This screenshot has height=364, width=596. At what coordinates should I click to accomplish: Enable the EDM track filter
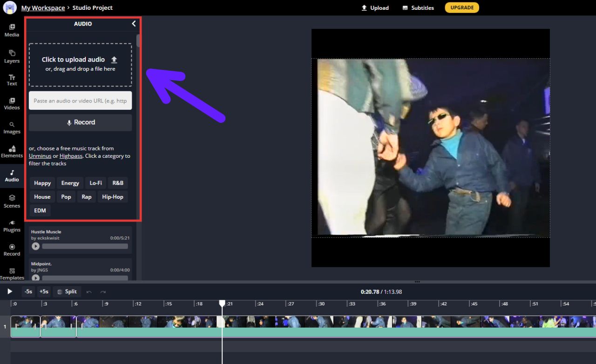[x=40, y=210]
